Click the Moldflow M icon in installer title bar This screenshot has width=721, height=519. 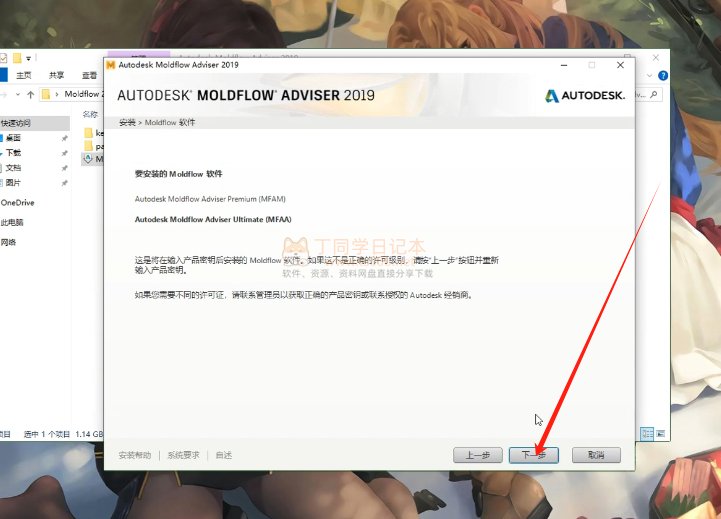[110, 65]
